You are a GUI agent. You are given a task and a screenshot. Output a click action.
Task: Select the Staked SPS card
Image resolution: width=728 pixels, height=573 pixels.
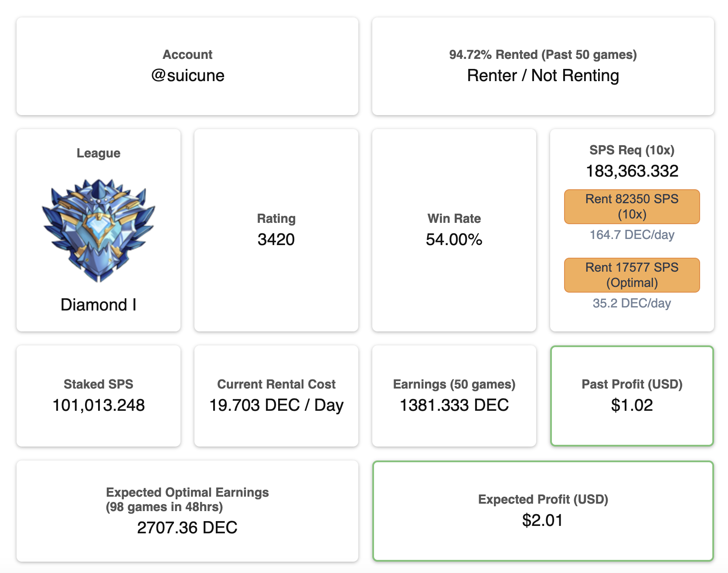click(99, 396)
